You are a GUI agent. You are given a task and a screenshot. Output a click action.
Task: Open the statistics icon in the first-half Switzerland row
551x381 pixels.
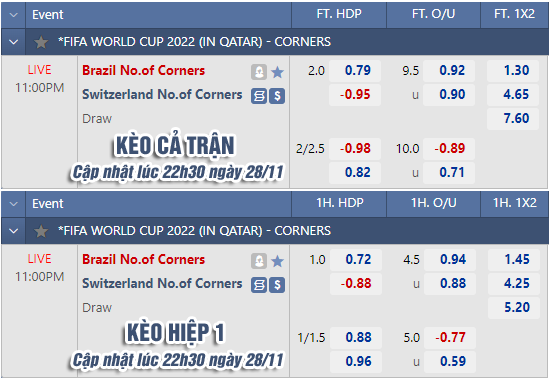pos(259,285)
